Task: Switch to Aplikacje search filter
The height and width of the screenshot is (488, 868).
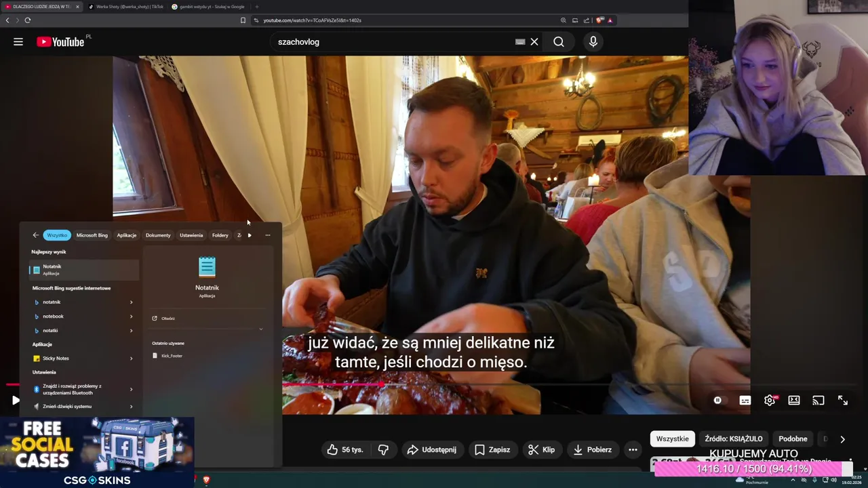Action: (x=127, y=235)
